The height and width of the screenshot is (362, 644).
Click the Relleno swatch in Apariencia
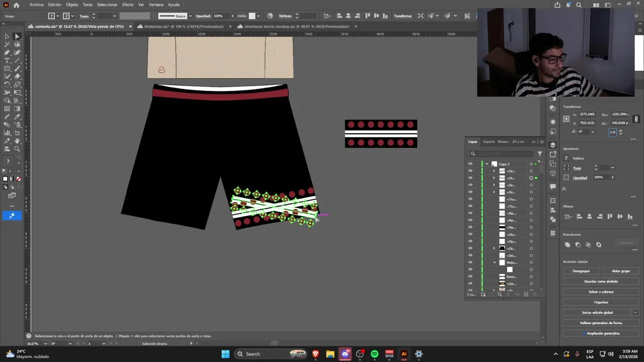coord(566,158)
